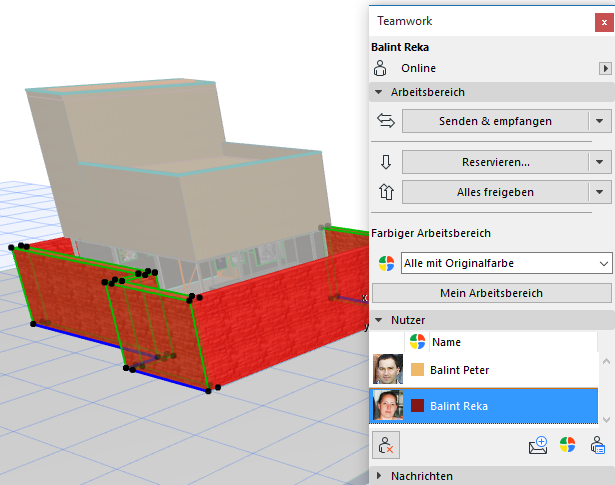615x485 pixels.
Task: Open the Alles freigeben dropdown arrow
Action: click(x=600, y=192)
